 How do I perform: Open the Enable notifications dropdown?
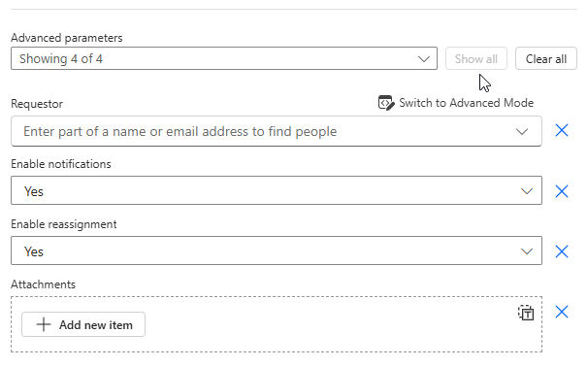[527, 191]
